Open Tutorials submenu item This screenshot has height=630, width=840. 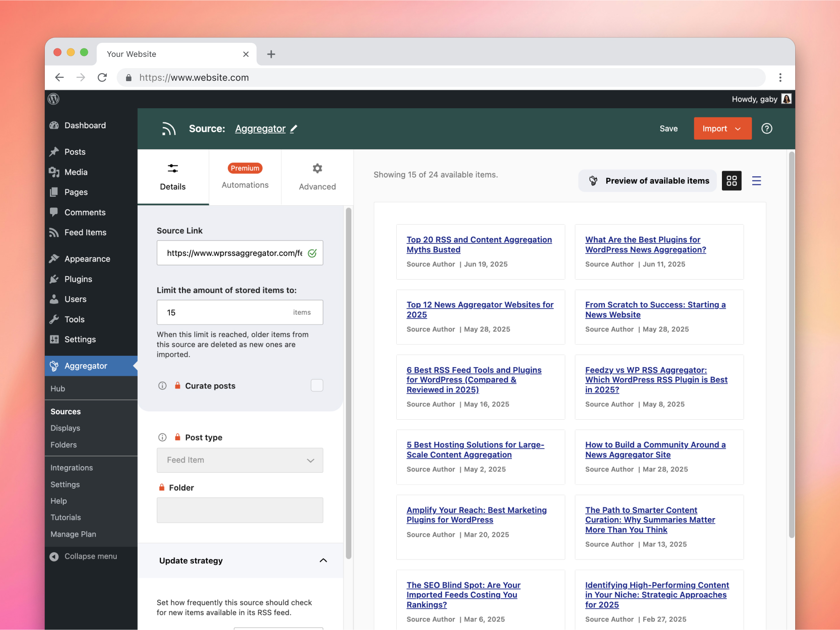coord(66,518)
